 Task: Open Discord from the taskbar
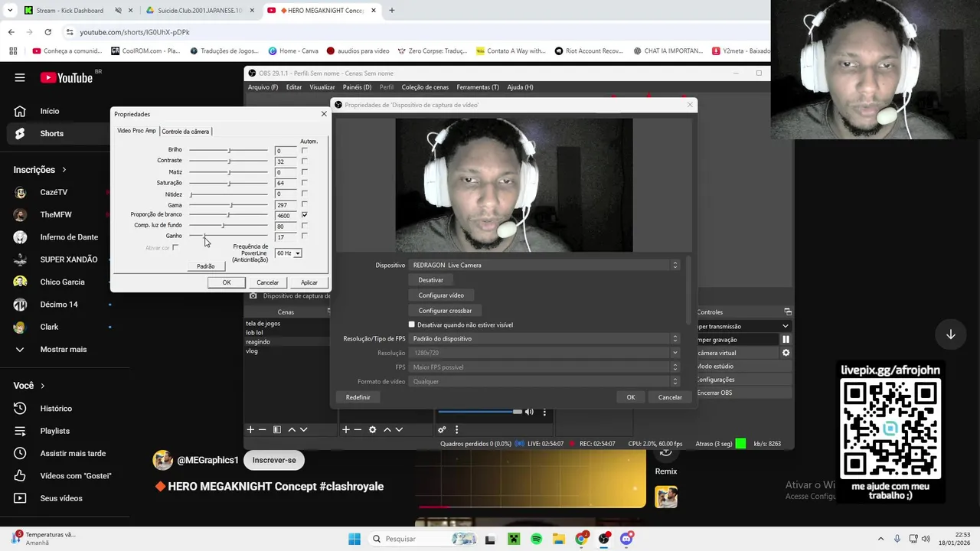tap(626, 539)
